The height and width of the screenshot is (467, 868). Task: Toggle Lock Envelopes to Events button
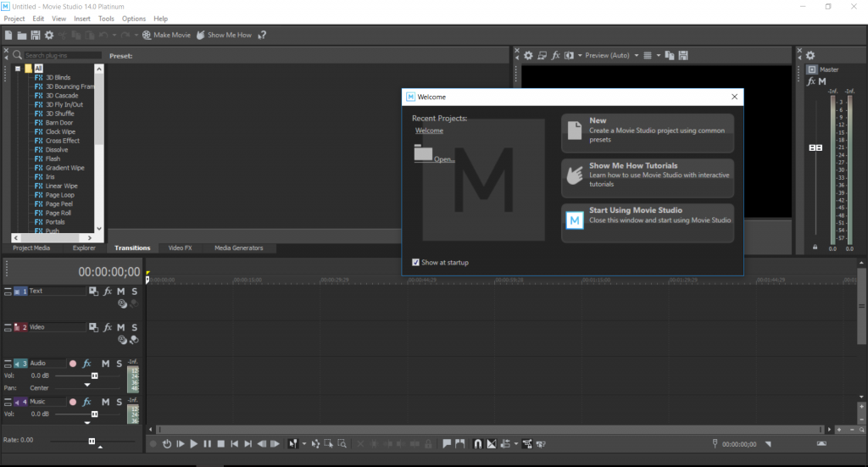click(x=527, y=444)
